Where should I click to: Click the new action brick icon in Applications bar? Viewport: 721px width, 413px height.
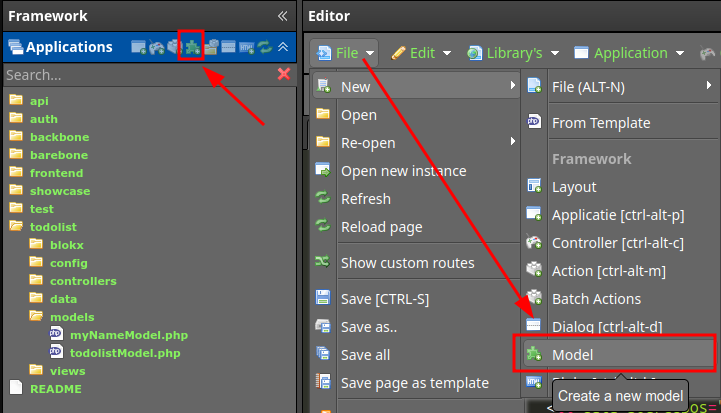coord(175,47)
